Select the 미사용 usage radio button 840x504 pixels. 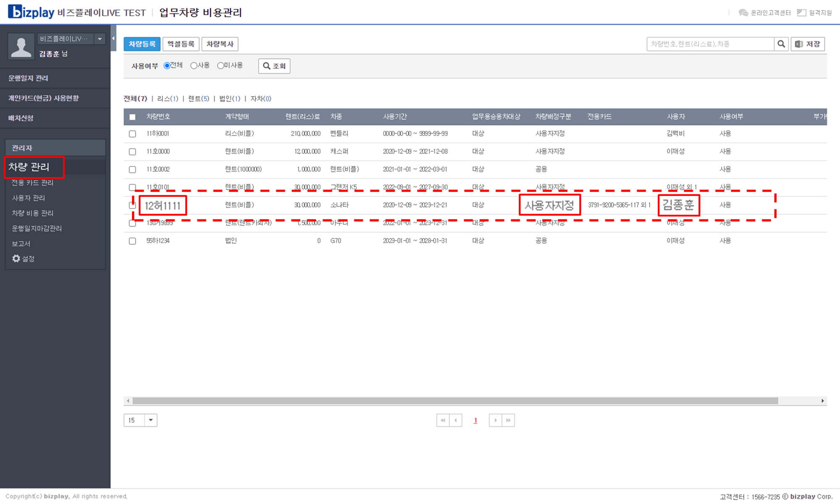(x=220, y=65)
